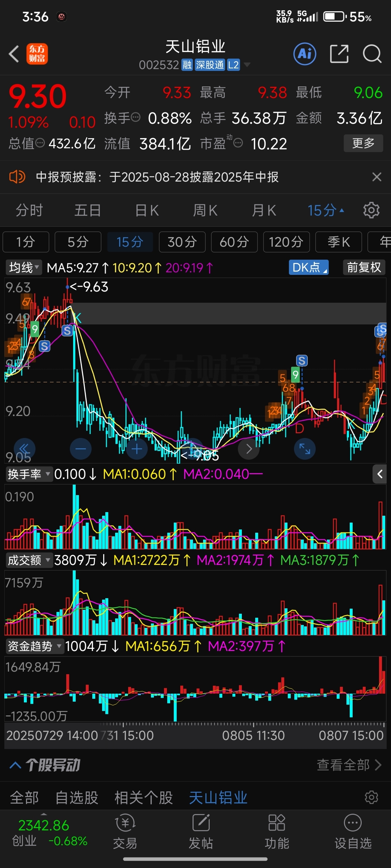Switch to 五日 chart tab

(88, 210)
